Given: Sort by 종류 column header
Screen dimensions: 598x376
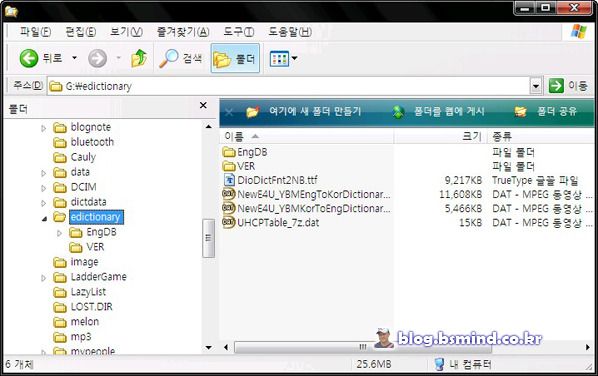Looking at the screenshot, I should tap(541, 136).
